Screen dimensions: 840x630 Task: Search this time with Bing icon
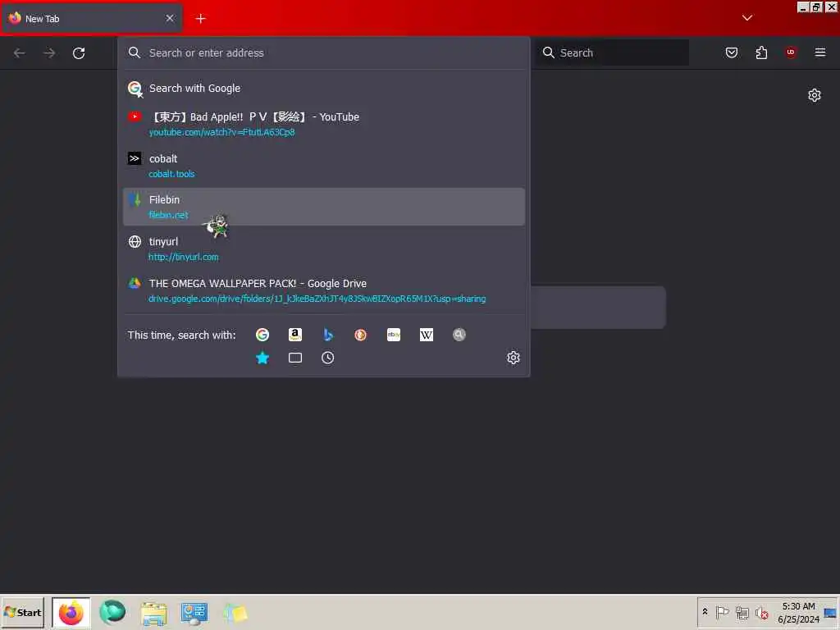point(328,335)
